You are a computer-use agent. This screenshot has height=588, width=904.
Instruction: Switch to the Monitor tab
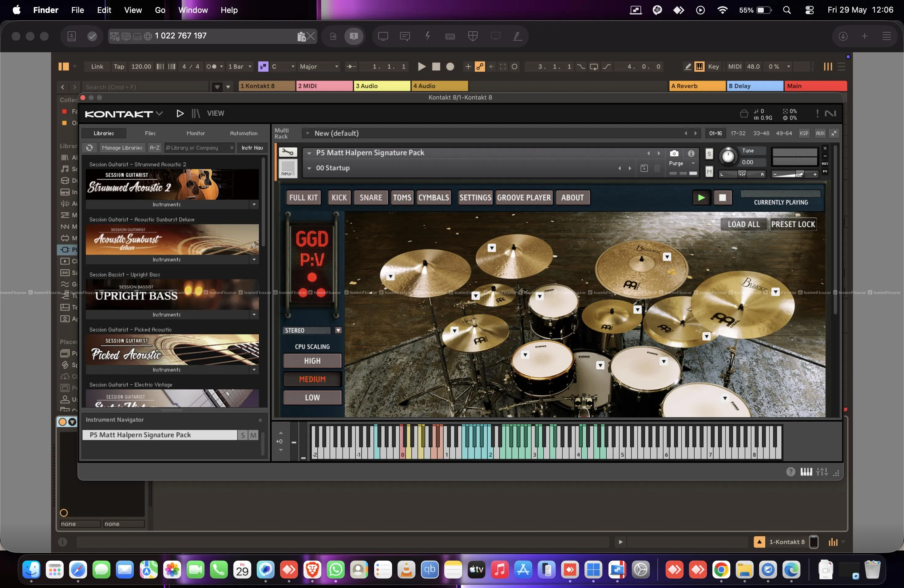point(196,133)
